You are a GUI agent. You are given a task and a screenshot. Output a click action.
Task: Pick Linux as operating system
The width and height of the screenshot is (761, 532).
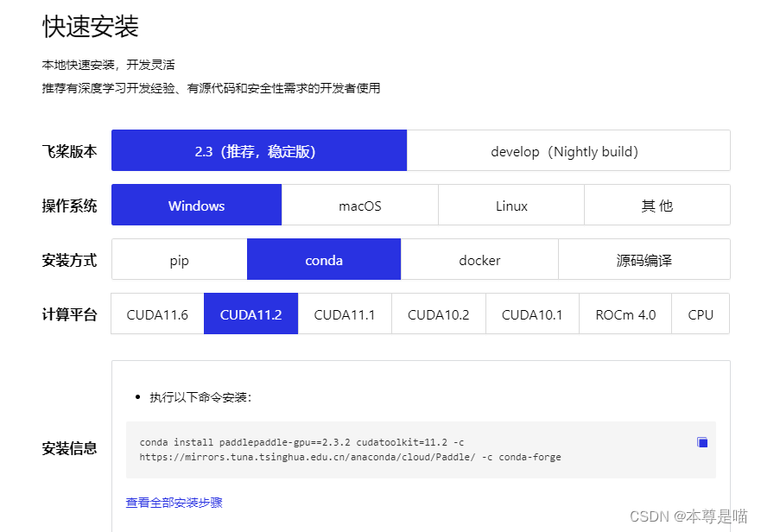click(x=511, y=205)
